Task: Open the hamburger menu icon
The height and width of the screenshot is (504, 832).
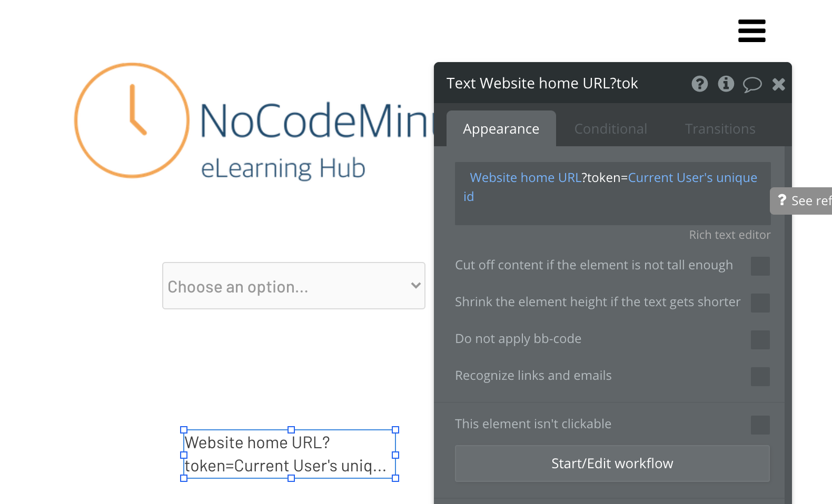Action: [751, 31]
